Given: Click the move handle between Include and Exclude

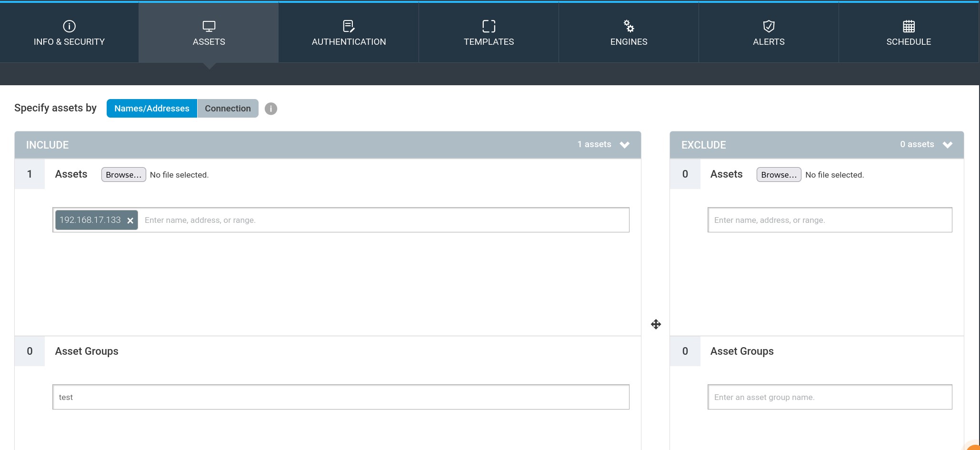Looking at the screenshot, I should click(x=656, y=324).
